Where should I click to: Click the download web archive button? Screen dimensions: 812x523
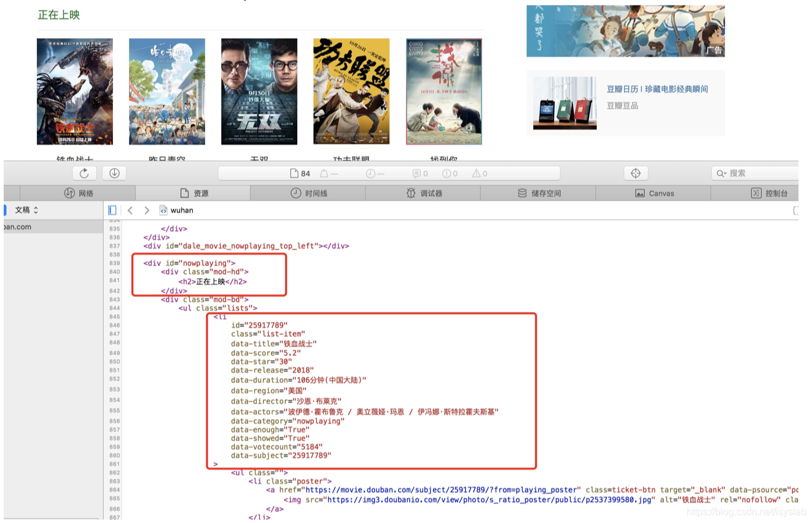pyautogui.click(x=114, y=173)
